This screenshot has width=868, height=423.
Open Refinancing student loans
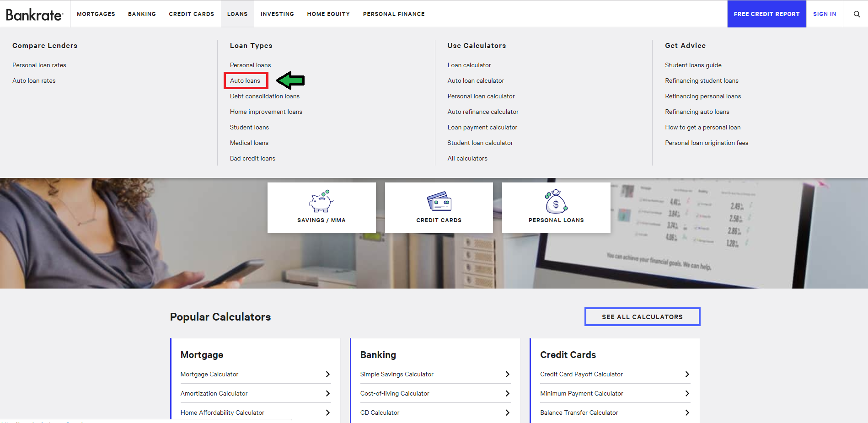click(702, 80)
